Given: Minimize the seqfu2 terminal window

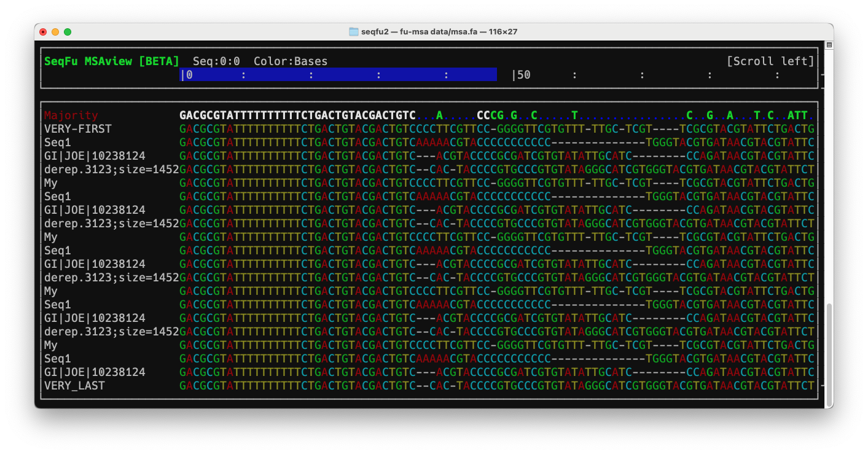Looking at the screenshot, I should pyautogui.click(x=55, y=31).
